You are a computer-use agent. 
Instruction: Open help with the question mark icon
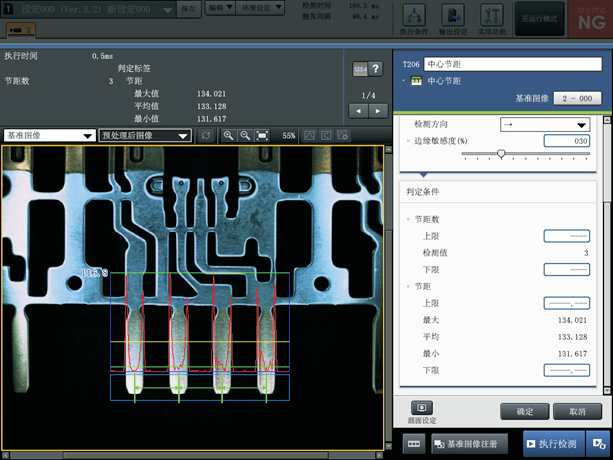pyautogui.click(x=376, y=69)
